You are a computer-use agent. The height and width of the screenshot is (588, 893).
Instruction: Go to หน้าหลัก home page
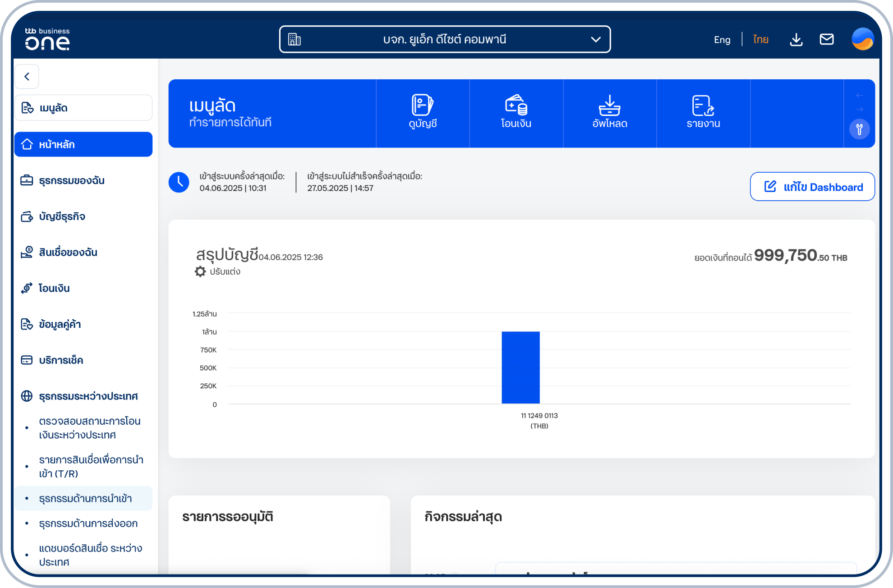pos(83,144)
